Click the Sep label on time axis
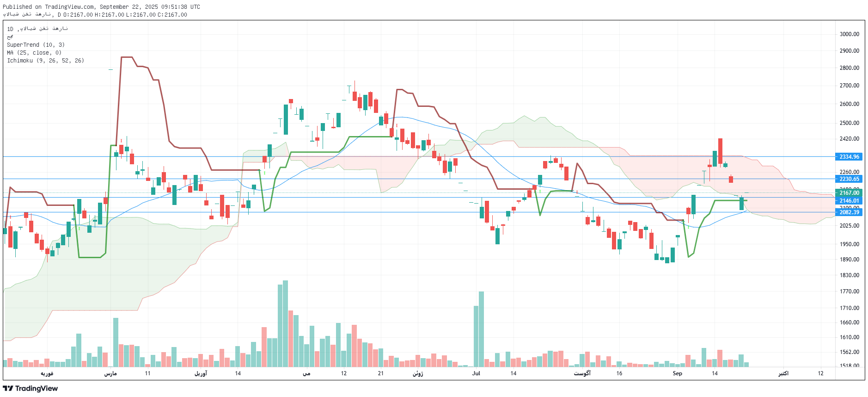This screenshot has height=397, width=868. [x=677, y=373]
